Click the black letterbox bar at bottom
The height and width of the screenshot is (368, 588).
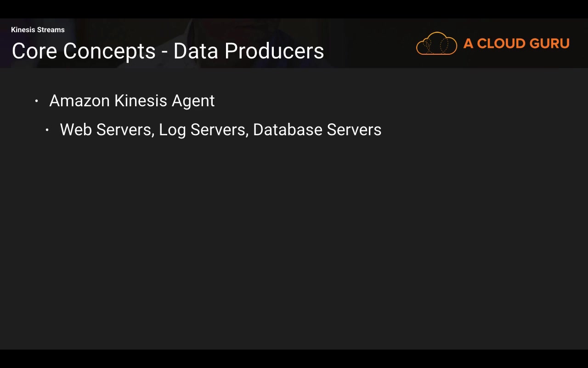[x=294, y=359]
